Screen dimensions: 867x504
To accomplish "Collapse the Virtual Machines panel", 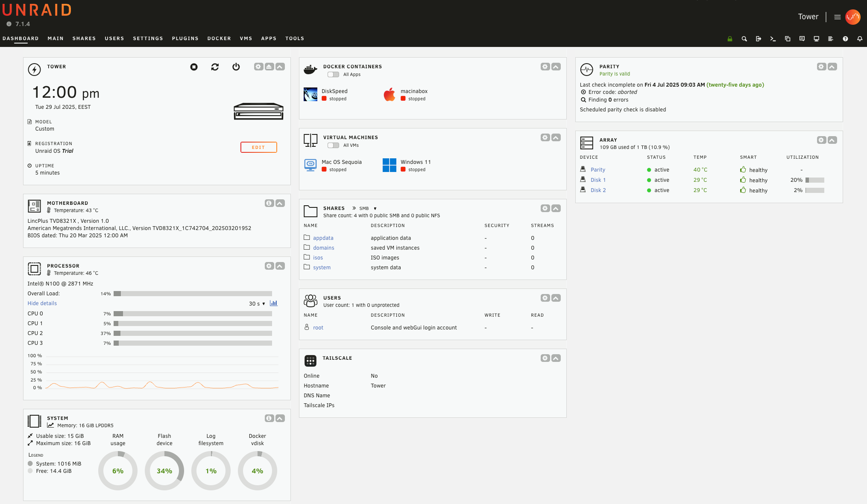I will coord(556,137).
